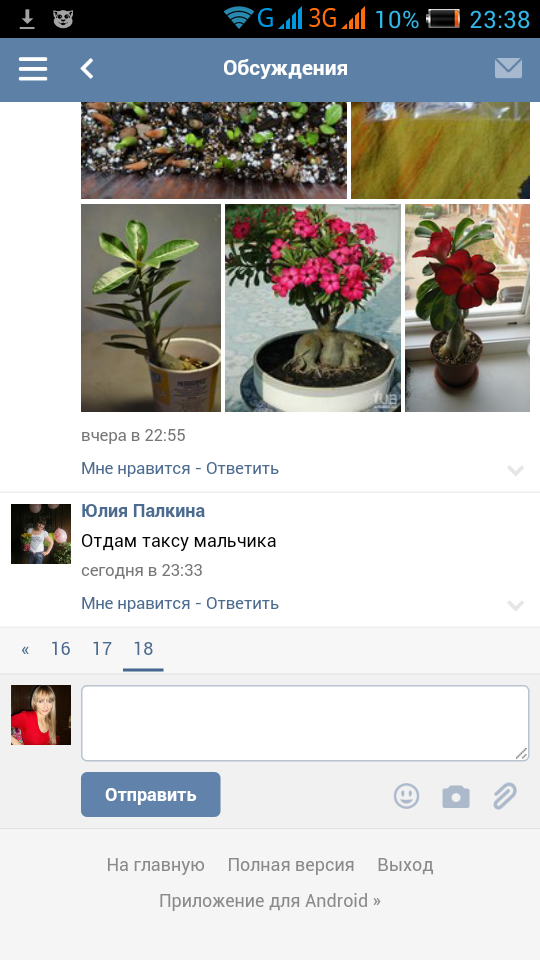Switch to page 16
Screen dimensions: 540x960
[61, 649]
